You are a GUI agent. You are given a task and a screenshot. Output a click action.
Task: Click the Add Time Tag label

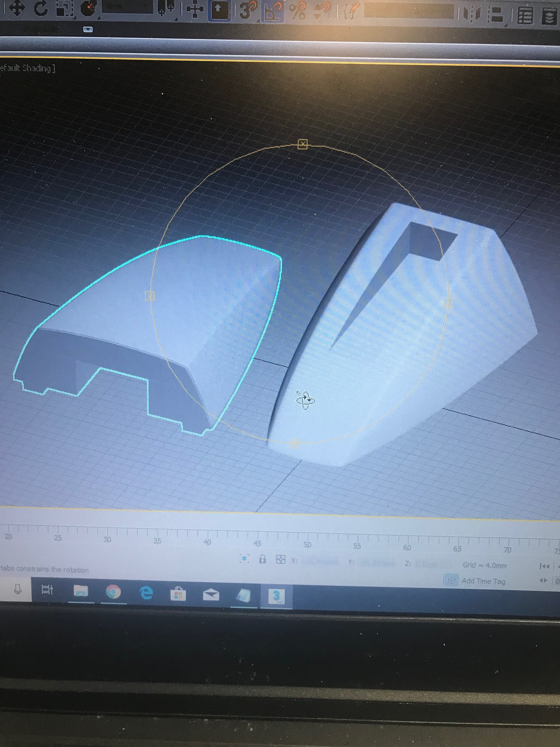tap(483, 581)
